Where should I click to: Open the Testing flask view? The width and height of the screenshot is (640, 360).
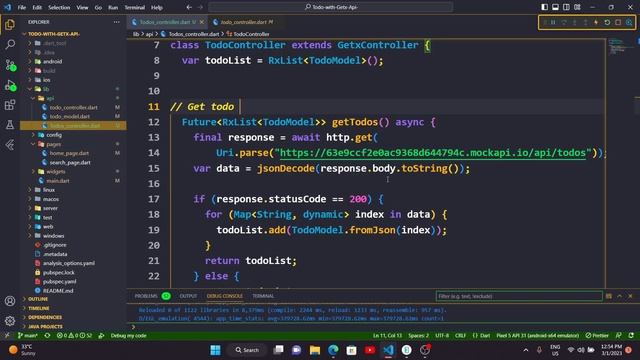(x=10, y=124)
